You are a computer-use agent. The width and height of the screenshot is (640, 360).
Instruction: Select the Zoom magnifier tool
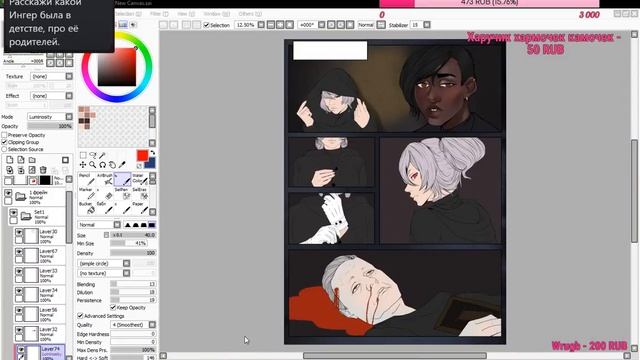tap(93, 164)
